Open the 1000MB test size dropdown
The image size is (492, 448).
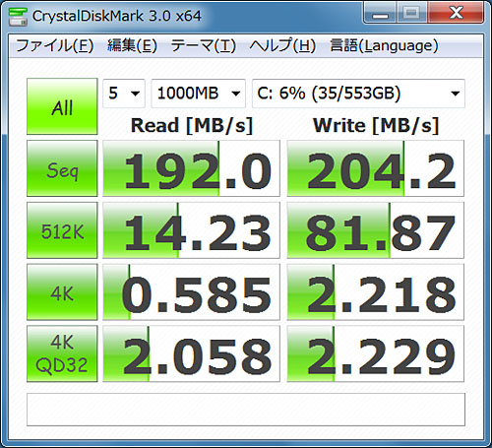[x=198, y=94]
